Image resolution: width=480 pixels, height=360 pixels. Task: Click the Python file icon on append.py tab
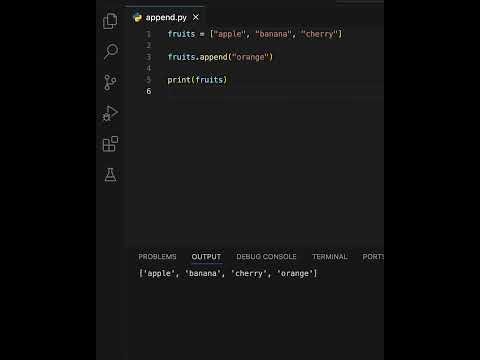point(137,17)
